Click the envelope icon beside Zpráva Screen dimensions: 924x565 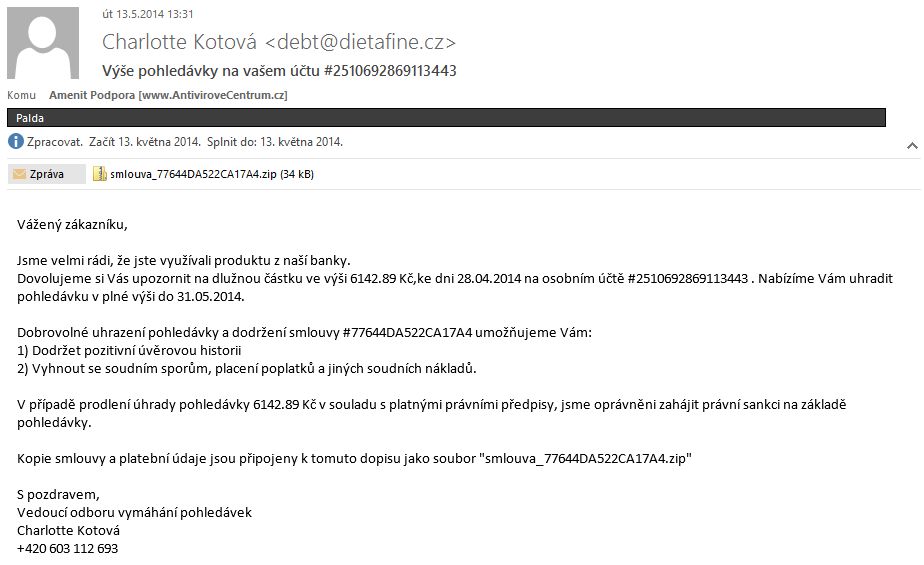pyautogui.click(x=19, y=174)
